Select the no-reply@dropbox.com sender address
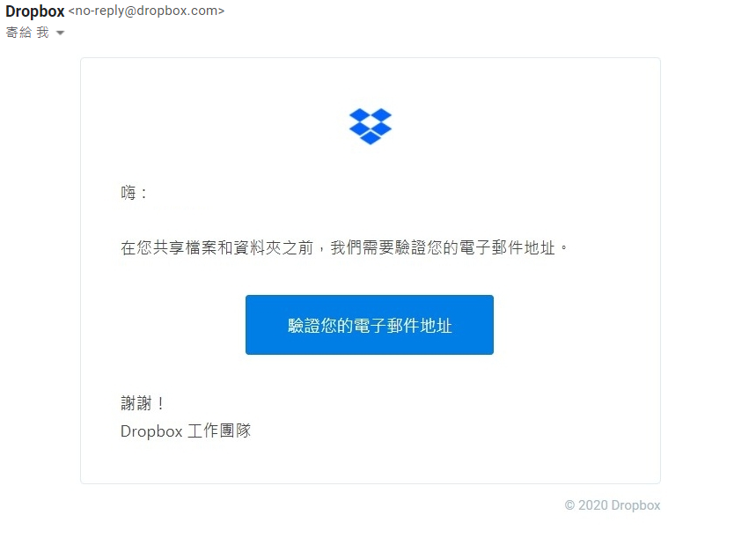 [x=146, y=11]
